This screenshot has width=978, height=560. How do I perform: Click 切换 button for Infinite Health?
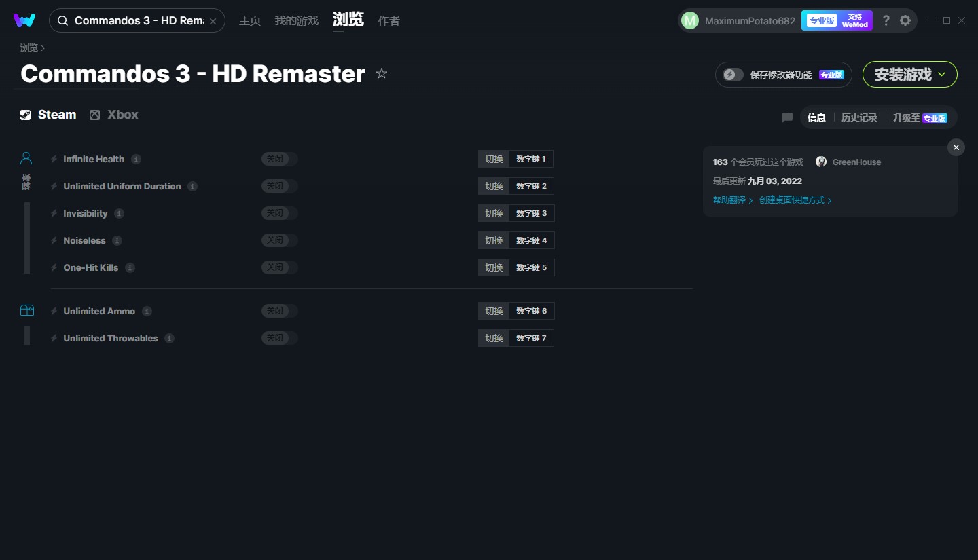click(494, 159)
